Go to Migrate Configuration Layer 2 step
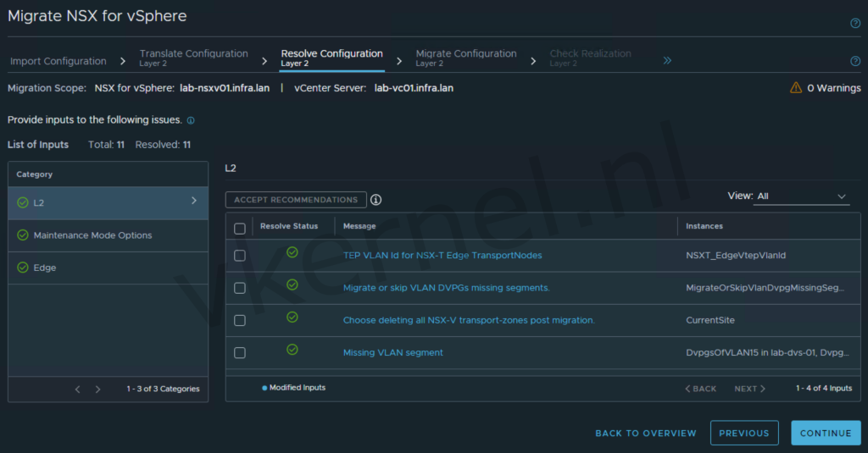This screenshot has height=453, width=868. click(466, 58)
